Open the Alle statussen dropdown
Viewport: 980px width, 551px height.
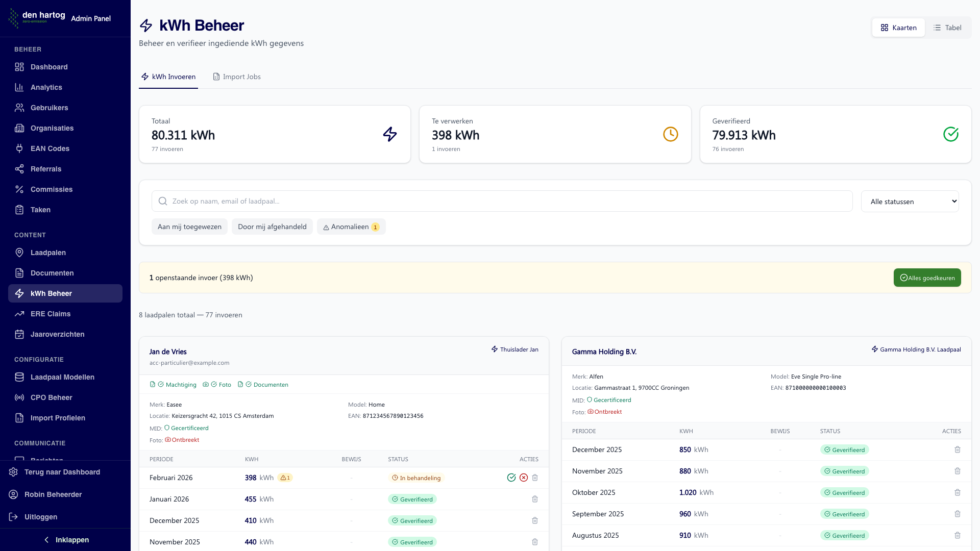(x=910, y=201)
